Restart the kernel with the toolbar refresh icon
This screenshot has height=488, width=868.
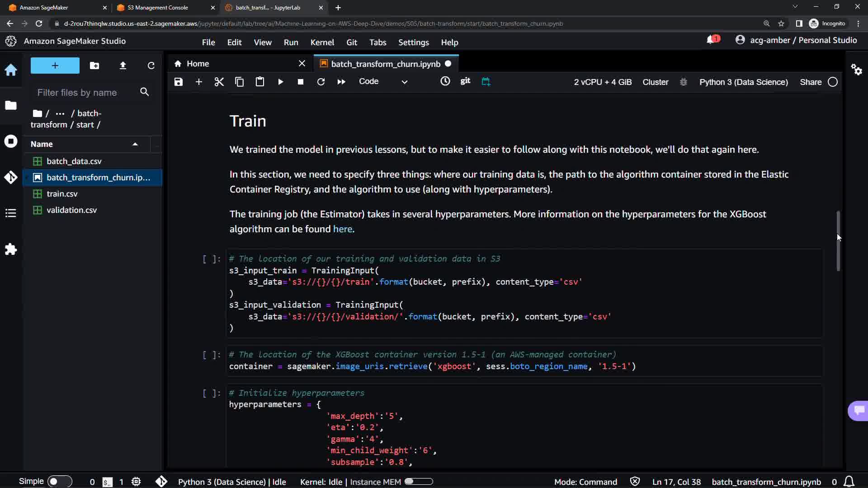click(321, 82)
